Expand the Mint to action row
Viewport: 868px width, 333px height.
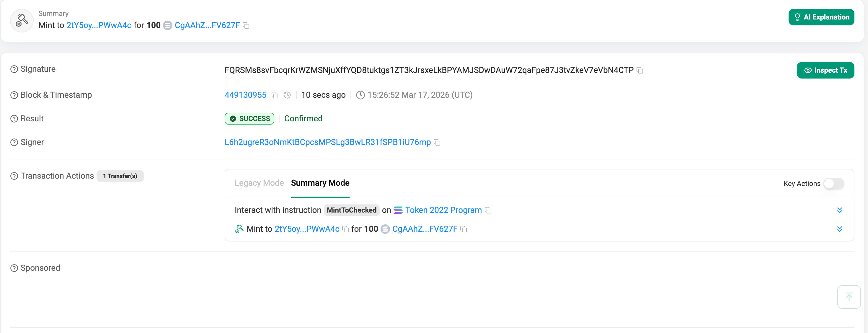839,229
